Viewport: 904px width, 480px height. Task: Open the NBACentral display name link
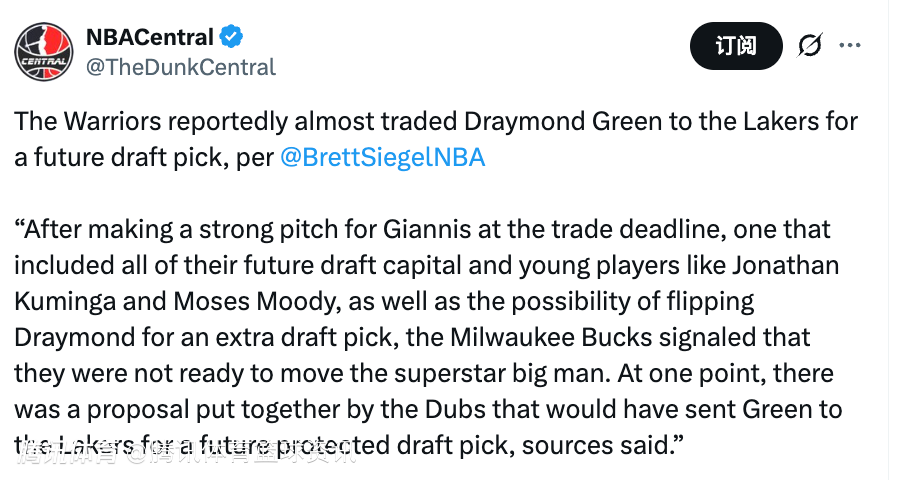[x=150, y=38]
